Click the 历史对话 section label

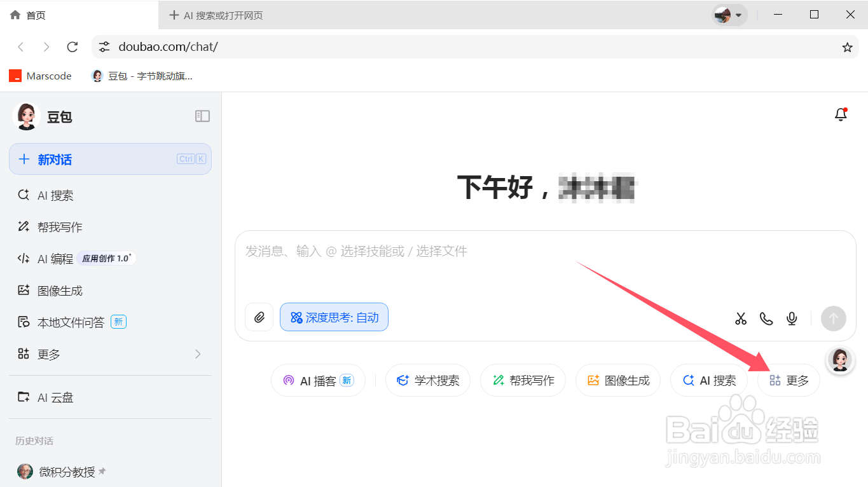[34, 441]
